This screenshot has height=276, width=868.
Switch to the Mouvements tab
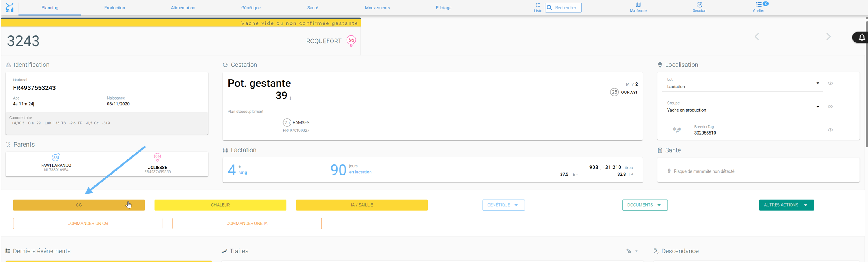[x=377, y=8]
